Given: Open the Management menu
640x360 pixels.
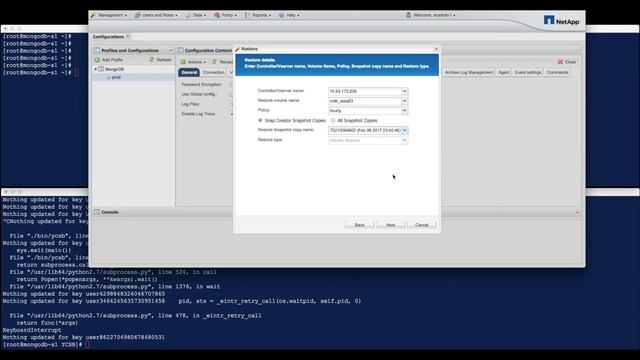Looking at the screenshot, I should pos(112,15).
